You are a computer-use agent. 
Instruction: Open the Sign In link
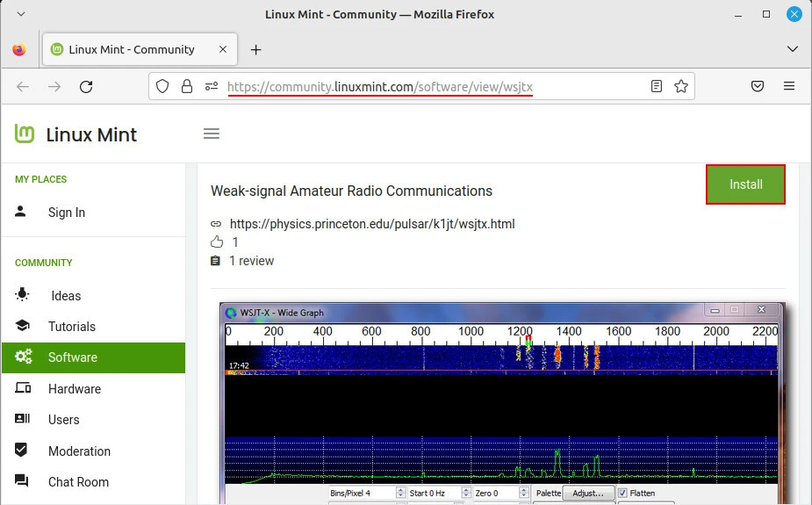[x=67, y=213]
